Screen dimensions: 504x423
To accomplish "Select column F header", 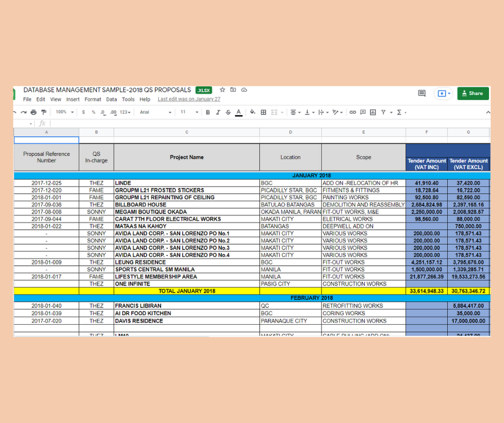I will pyautogui.click(x=427, y=132).
